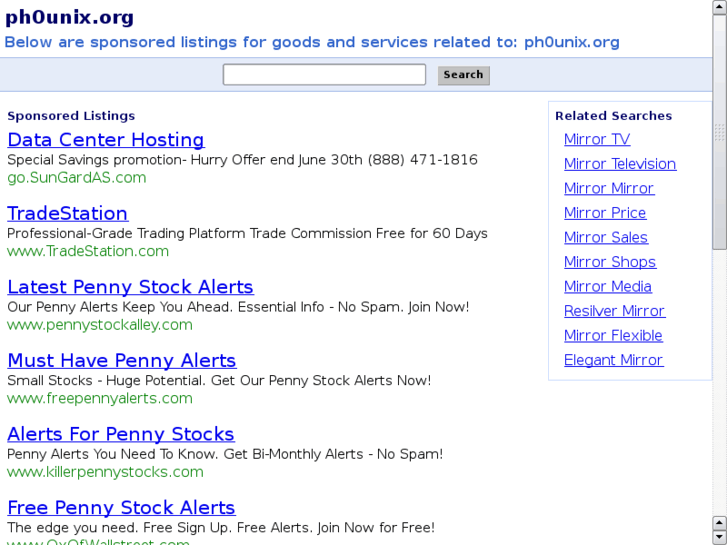Viewport: 727px width, 545px height.
Task: Open Elegant Mirror related search
Action: 613,360
